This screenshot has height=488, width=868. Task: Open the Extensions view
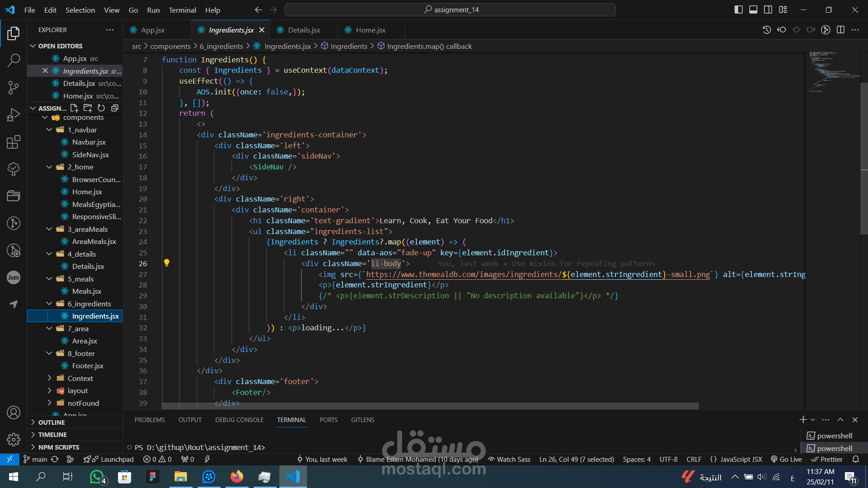point(14,142)
